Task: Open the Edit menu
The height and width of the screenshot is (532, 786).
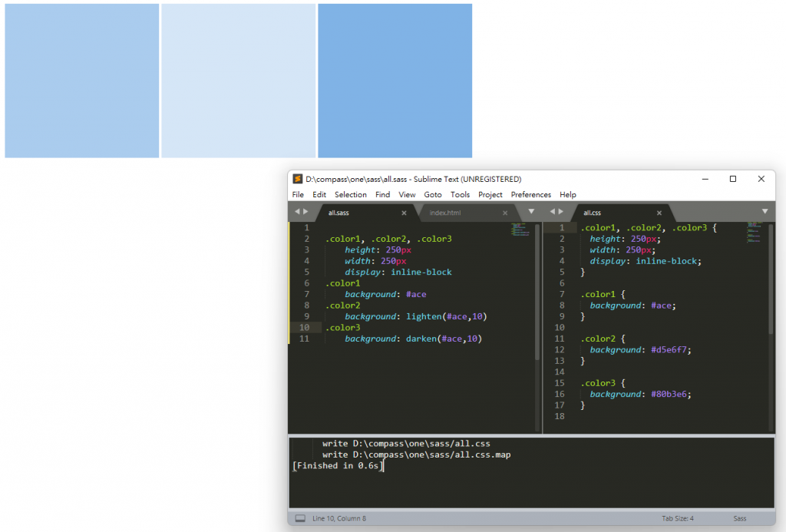Action: click(x=319, y=194)
